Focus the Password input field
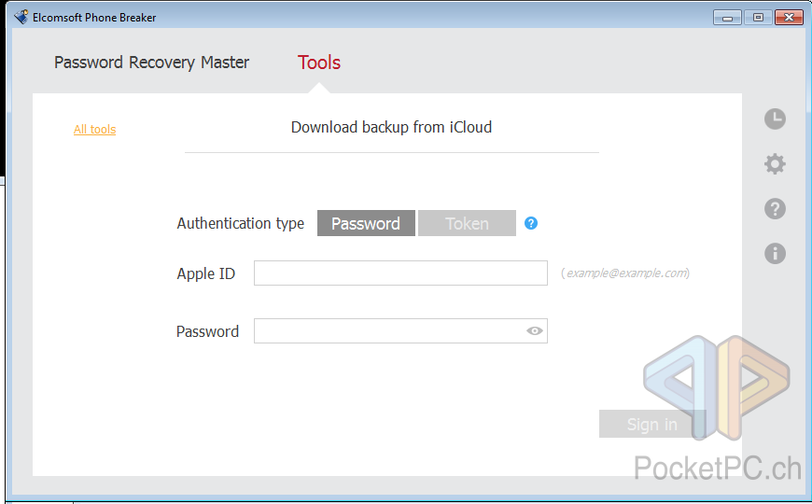 400,331
